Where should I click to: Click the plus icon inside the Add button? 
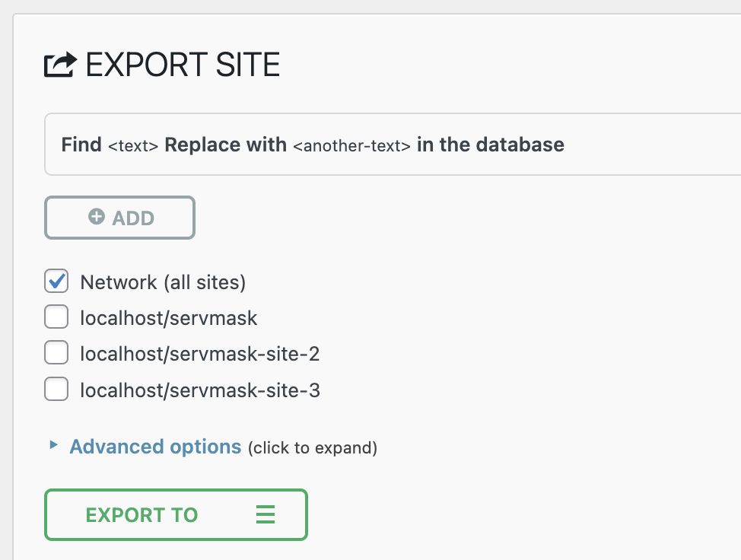click(97, 218)
